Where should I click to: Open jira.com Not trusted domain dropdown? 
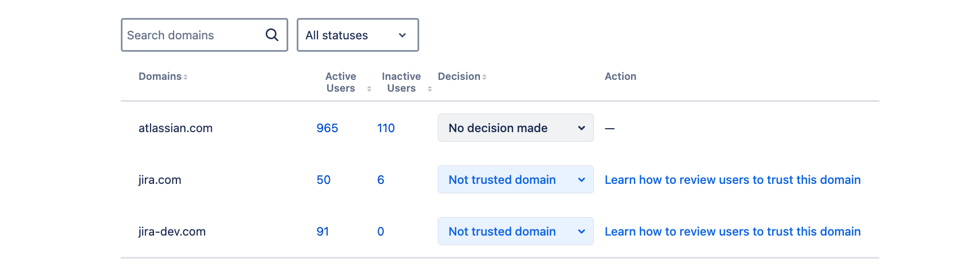pyautogui.click(x=515, y=180)
